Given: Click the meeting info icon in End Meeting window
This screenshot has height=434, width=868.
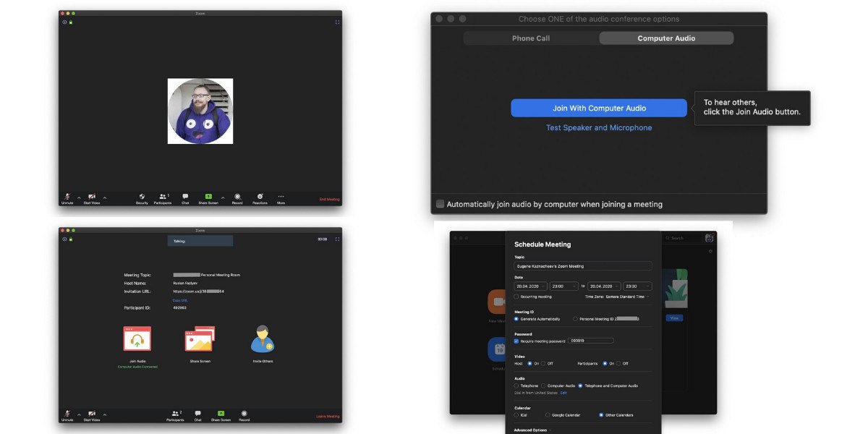Looking at the screenshot, I should point(64,22).
